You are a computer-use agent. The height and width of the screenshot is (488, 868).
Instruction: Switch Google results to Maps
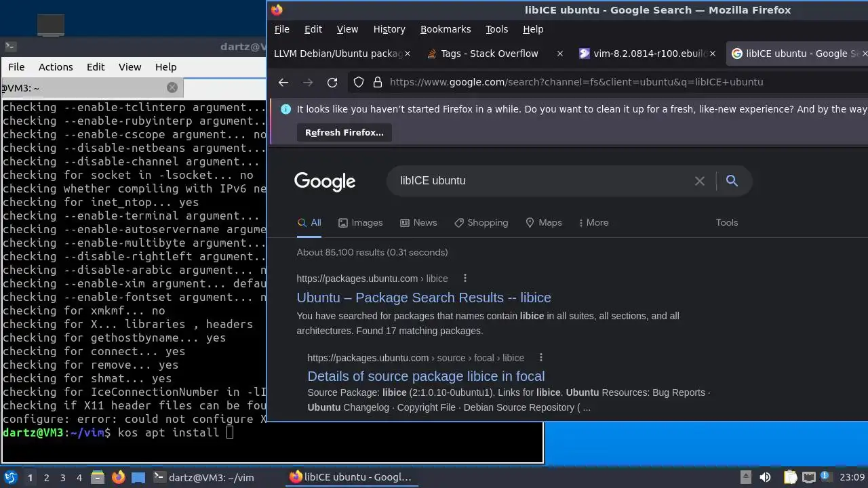tap(544, 222)
